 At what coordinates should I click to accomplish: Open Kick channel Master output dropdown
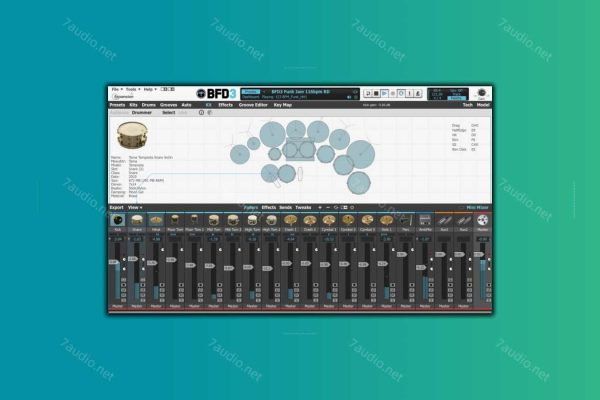tap(117, 306)
